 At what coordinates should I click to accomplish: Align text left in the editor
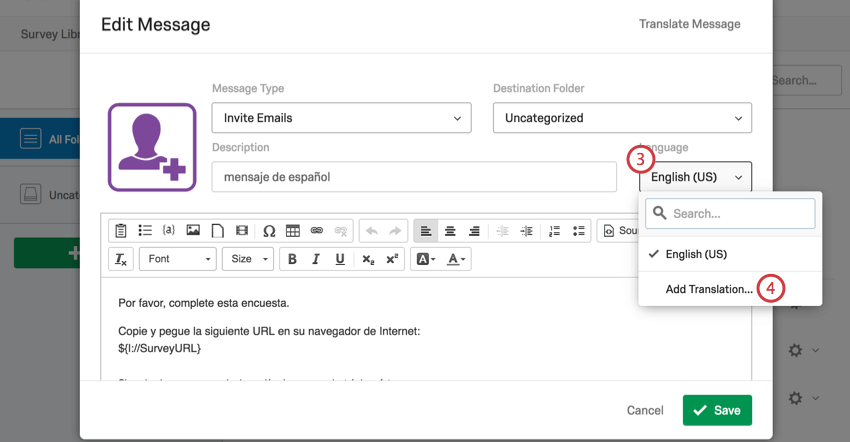426,231
